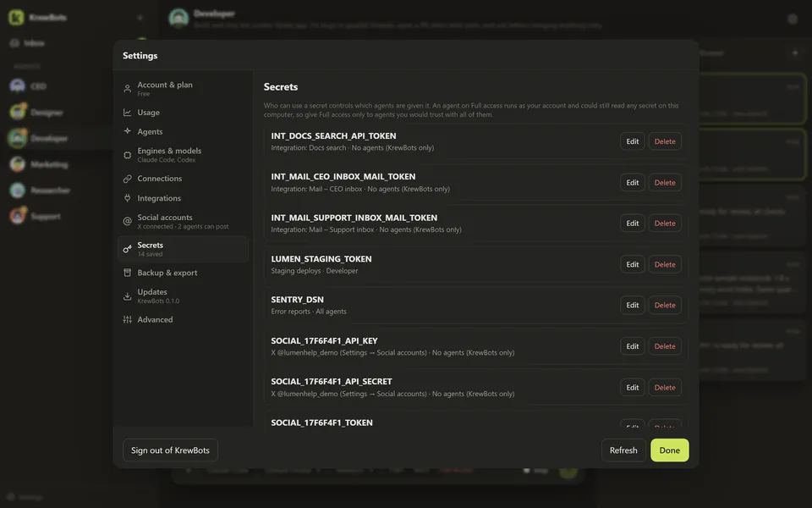Delete the INT_DOCS_SEARCH_API_TOKEN secret

665,141
